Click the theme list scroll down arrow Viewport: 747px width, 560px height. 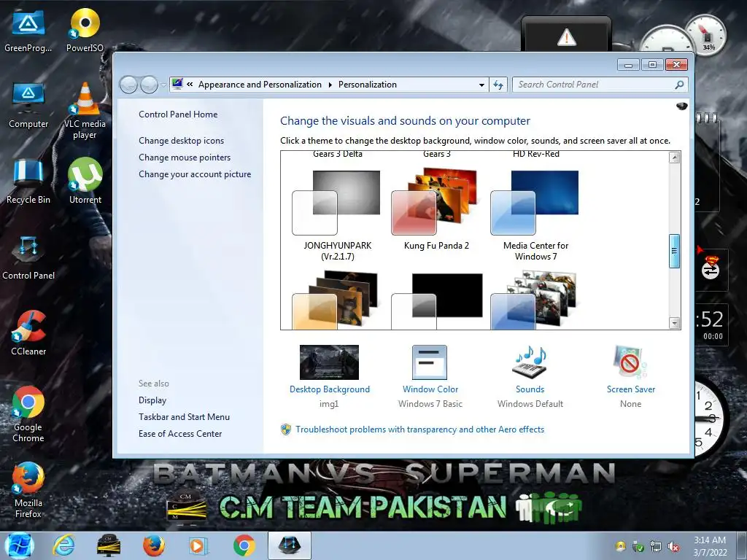(x=674, y=323)
